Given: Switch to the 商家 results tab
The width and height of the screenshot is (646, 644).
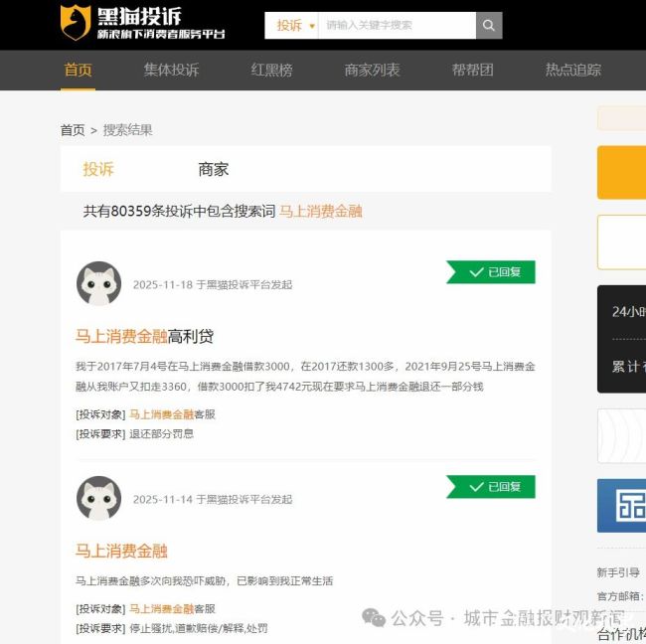Looking at the screenshot, I should pyautogui.click(x=213, y=169).
